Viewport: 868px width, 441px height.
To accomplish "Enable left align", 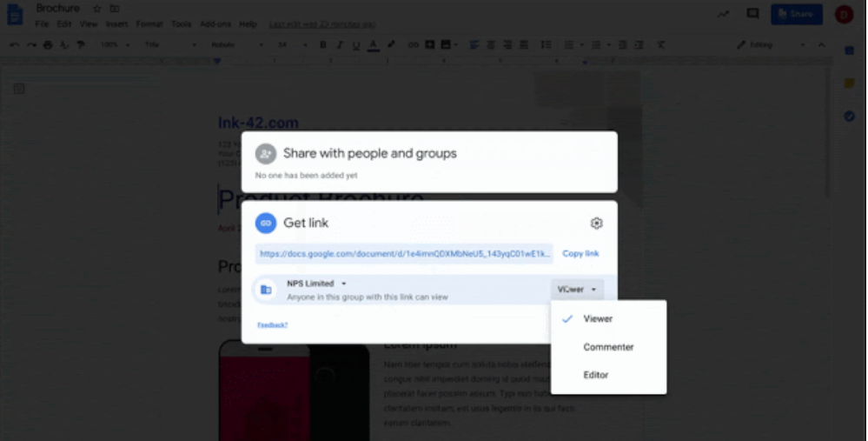I will (474, 45).
